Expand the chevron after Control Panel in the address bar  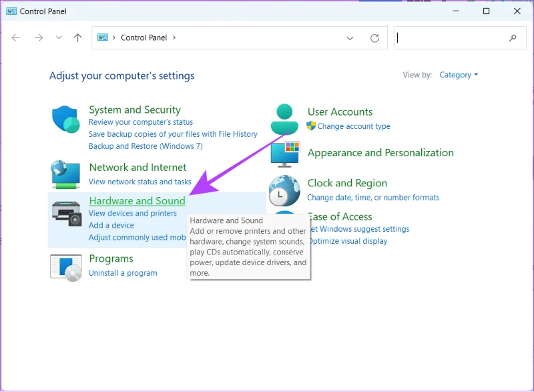[x=174, y=37]
